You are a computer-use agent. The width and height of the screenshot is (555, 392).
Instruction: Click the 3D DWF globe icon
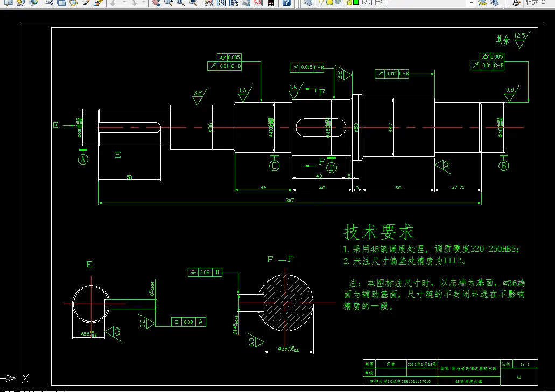(x=33, y=3)
